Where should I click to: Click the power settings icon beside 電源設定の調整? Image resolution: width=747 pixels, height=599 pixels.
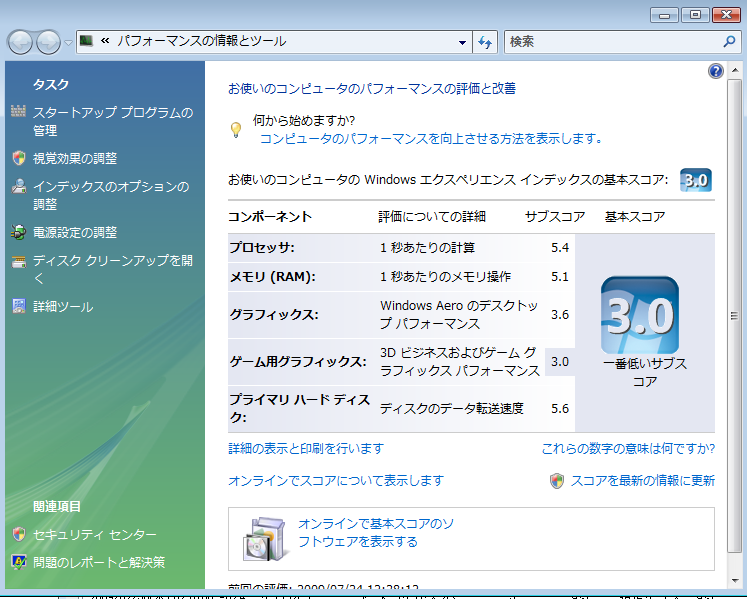(x=19, y=233)
